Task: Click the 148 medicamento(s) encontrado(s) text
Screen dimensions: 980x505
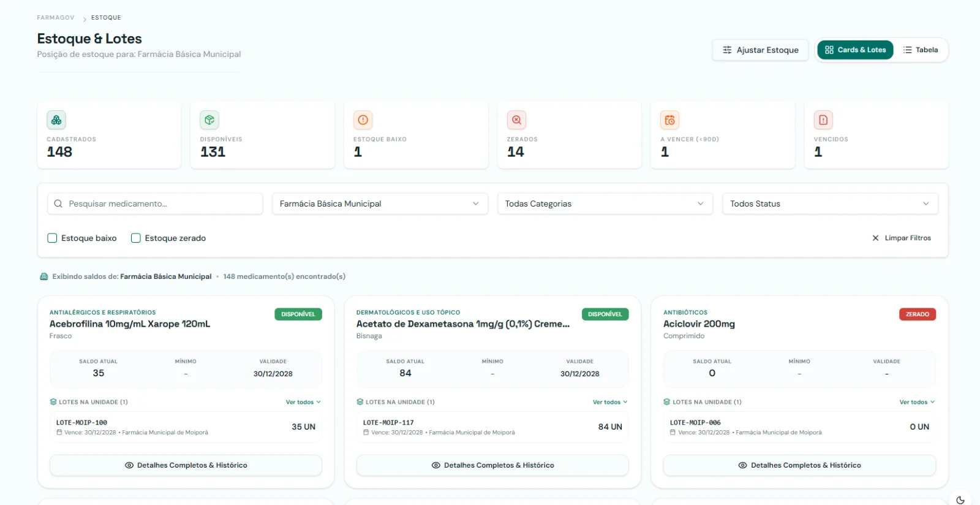Action: 284,276
